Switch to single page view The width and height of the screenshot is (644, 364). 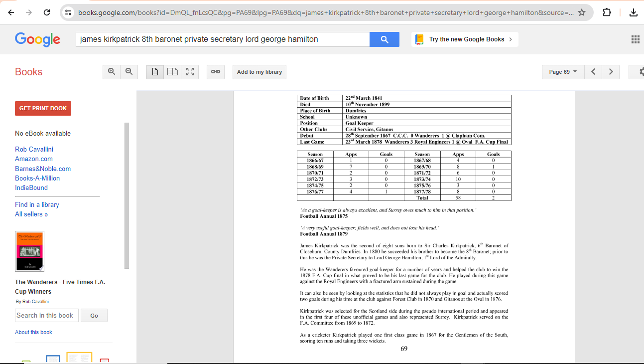pos(155,72)
